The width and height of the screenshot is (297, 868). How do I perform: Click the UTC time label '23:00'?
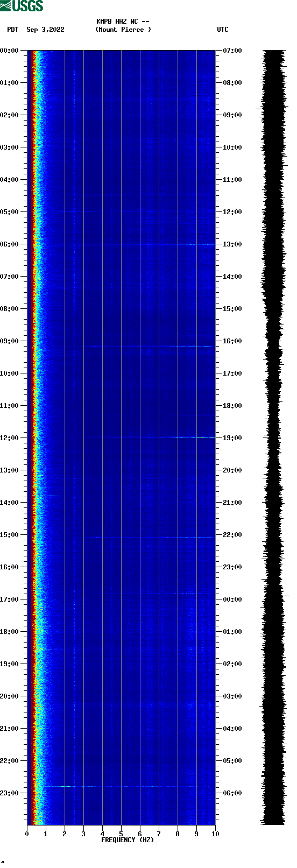(232, 567)
